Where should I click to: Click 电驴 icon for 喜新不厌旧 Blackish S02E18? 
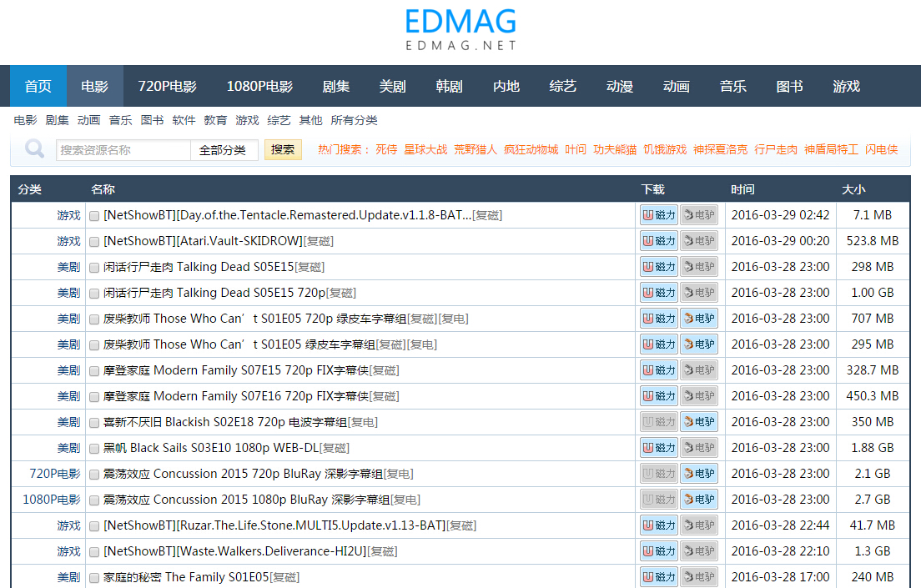pos(698,421)
